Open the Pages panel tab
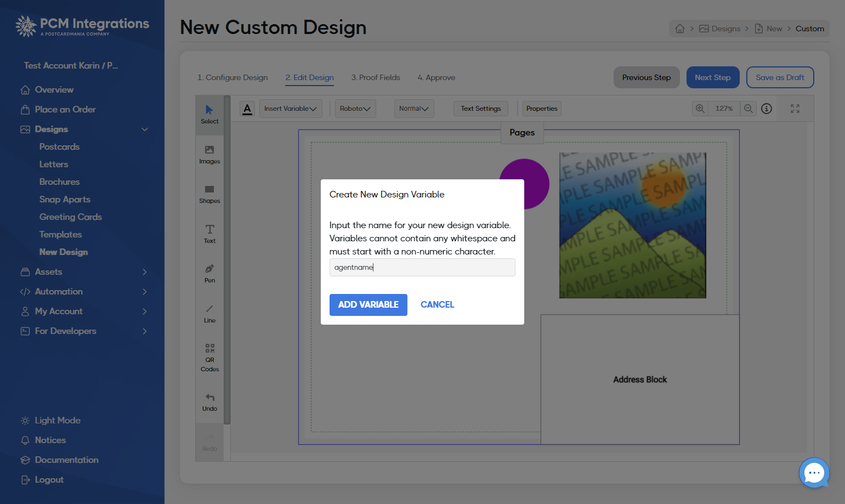This screenshot has height=504, width=845. click(x=522, y=133)
